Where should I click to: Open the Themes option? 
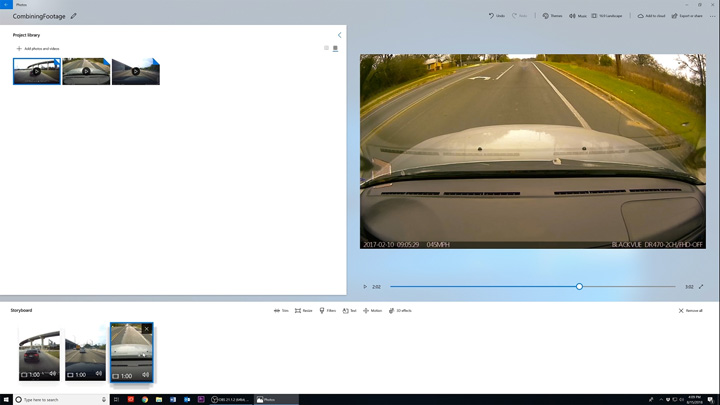(552, 16)
